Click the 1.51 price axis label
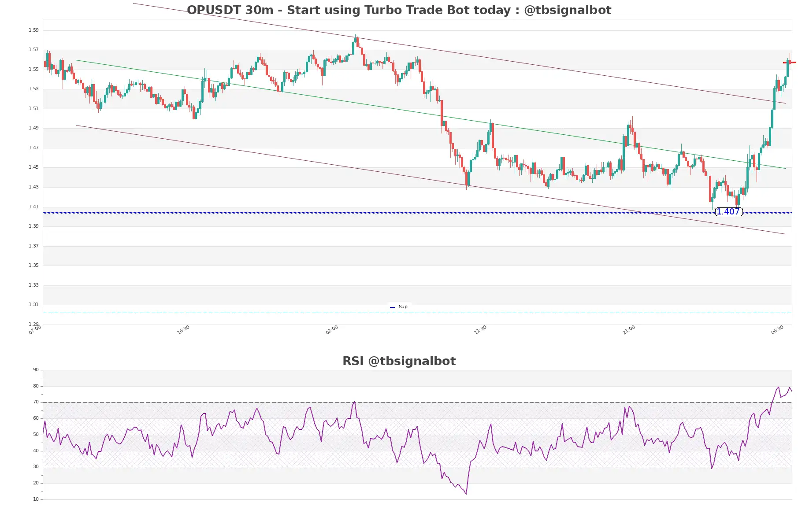 [x=33, y=109]
